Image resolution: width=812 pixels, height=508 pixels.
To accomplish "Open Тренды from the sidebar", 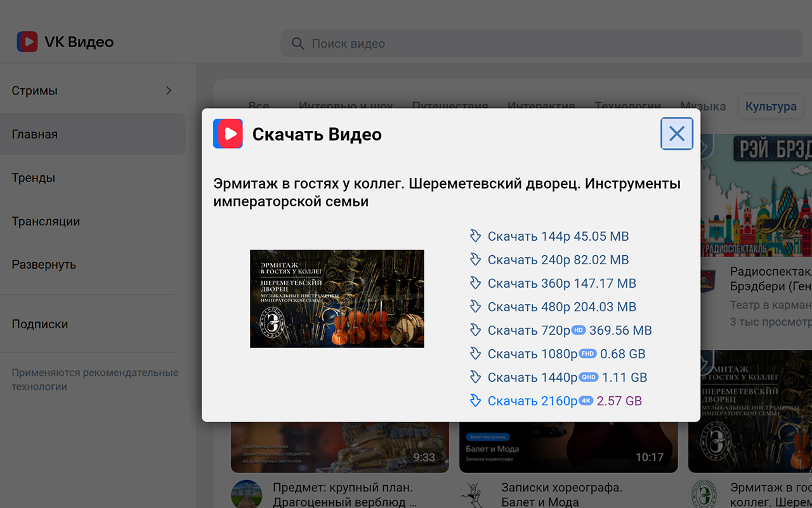I will click(x=33, y=178).
